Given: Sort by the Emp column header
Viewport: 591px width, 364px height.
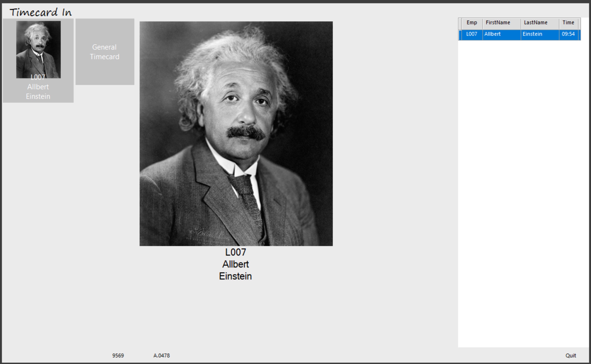Looking at the screenshot, I should tap(471, 23).
